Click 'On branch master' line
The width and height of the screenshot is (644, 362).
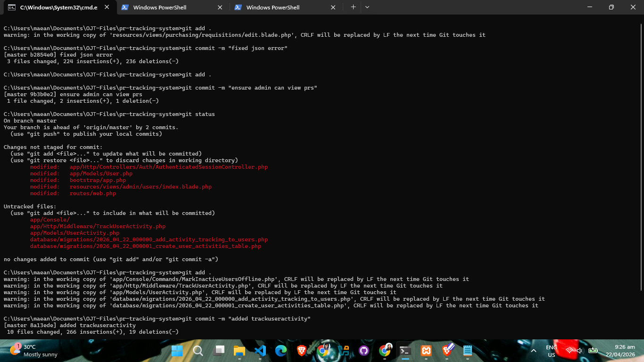click(x=30, y=121)
